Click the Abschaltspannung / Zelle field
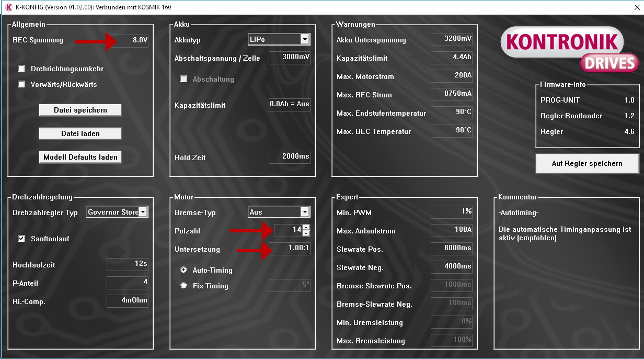644x359 pixels. (289, 58)
